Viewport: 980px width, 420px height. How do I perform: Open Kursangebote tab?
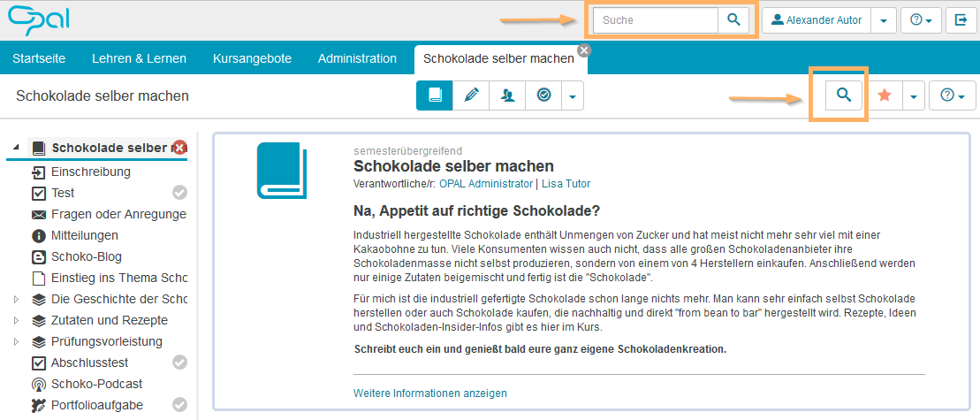click(253, 58)
